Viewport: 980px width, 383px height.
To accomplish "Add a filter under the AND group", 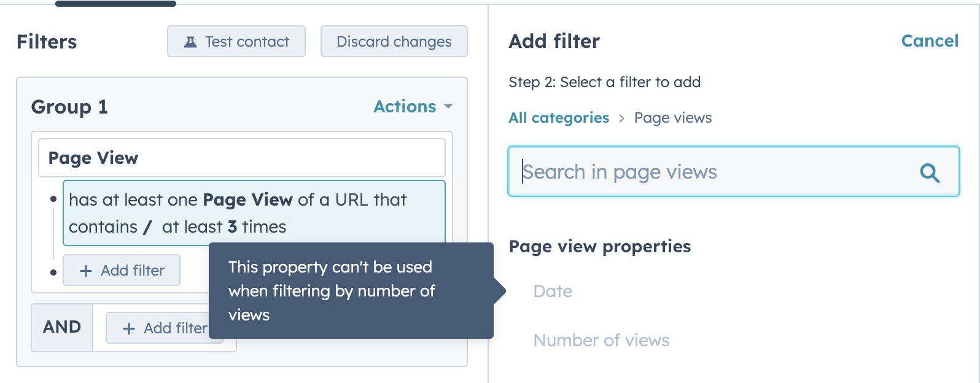I will click(x=165, y=328).
